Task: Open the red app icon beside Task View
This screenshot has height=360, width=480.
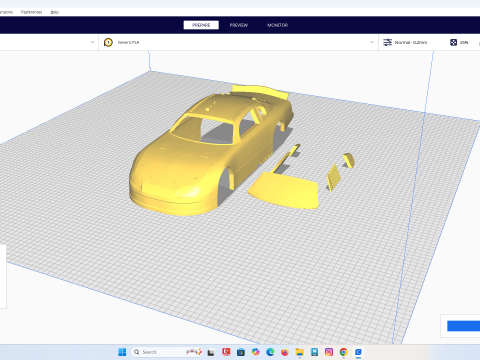Action: [226, 352]
